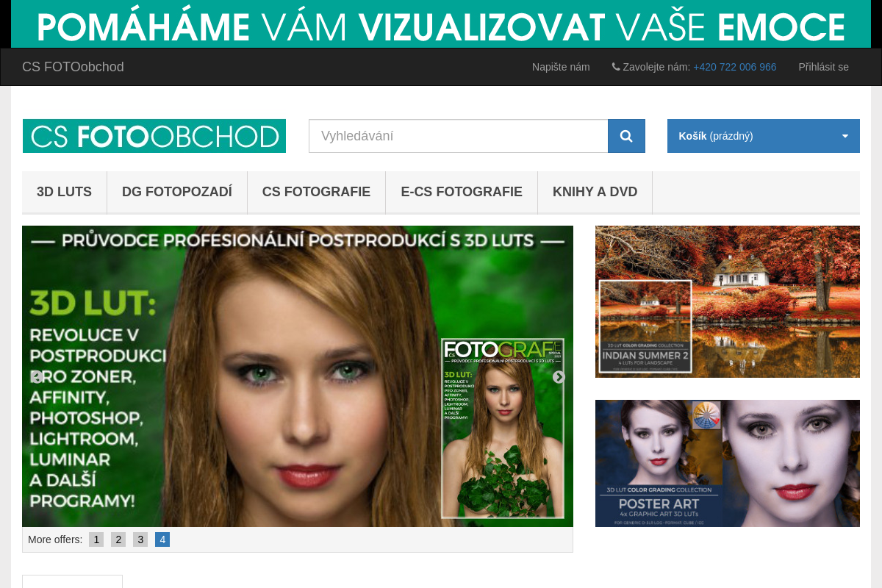Open the DG FOTOPOZADÍ menu
Image resolution: width=882 pixels, height=588 pixels.
pos(177,192)
